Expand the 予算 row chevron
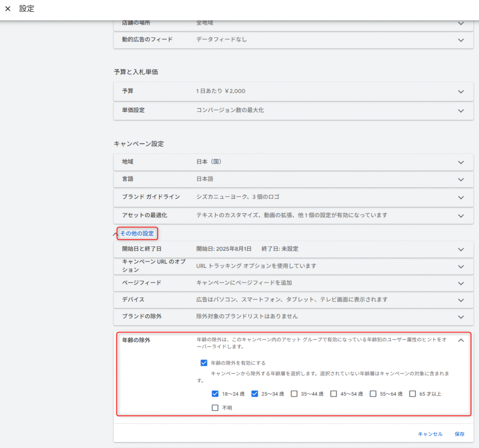 click(x=461, y=92)
